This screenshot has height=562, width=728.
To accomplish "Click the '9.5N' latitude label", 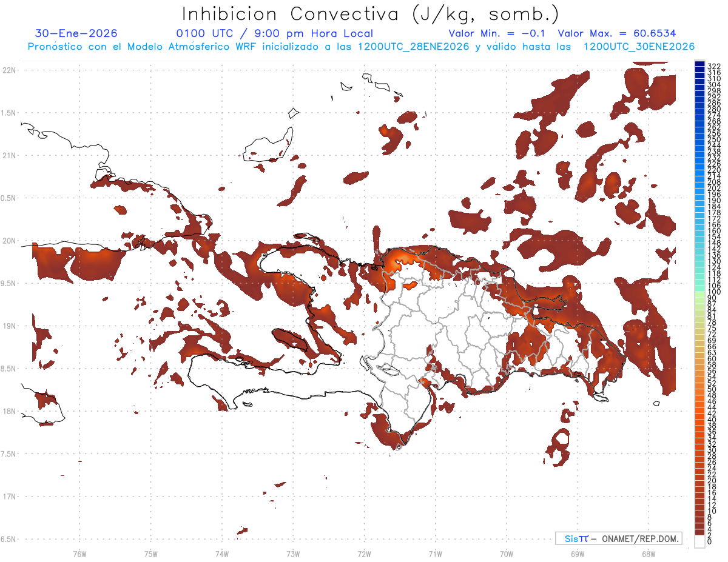I will click(x=8, y=283).
